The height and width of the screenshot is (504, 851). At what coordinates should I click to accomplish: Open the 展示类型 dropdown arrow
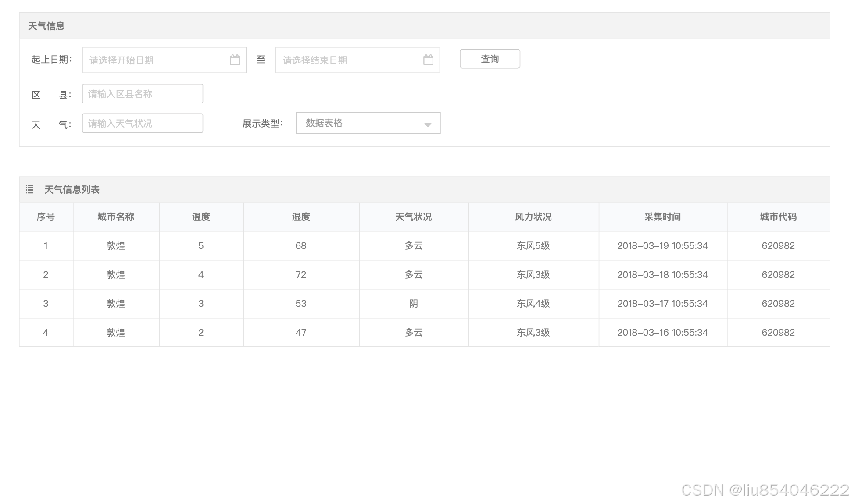pos(428,125)
